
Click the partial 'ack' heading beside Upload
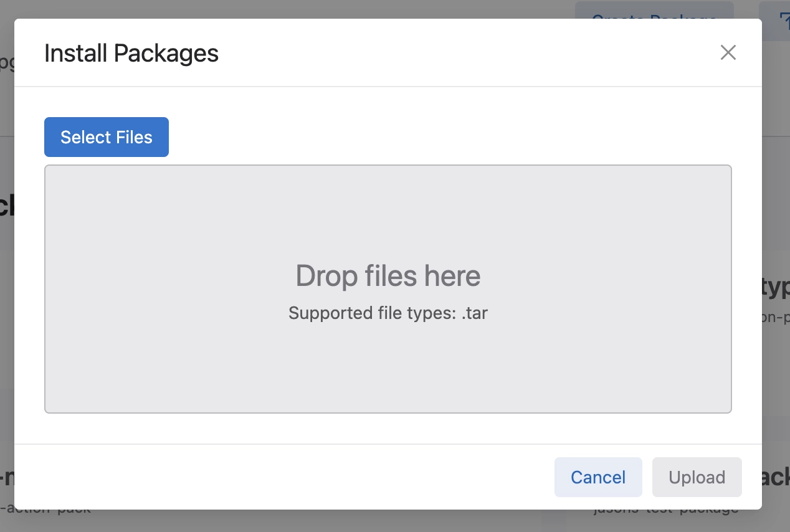click(x=776, y=477)
